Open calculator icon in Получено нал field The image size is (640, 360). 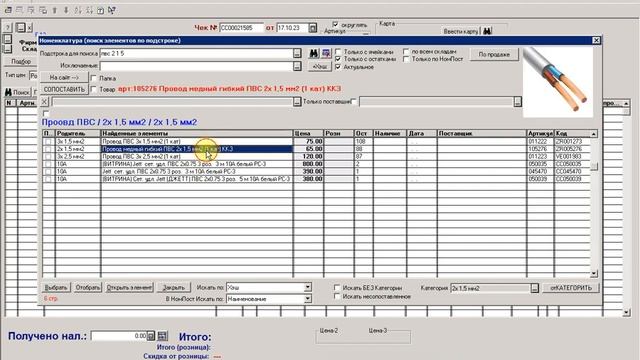[151, 336]
